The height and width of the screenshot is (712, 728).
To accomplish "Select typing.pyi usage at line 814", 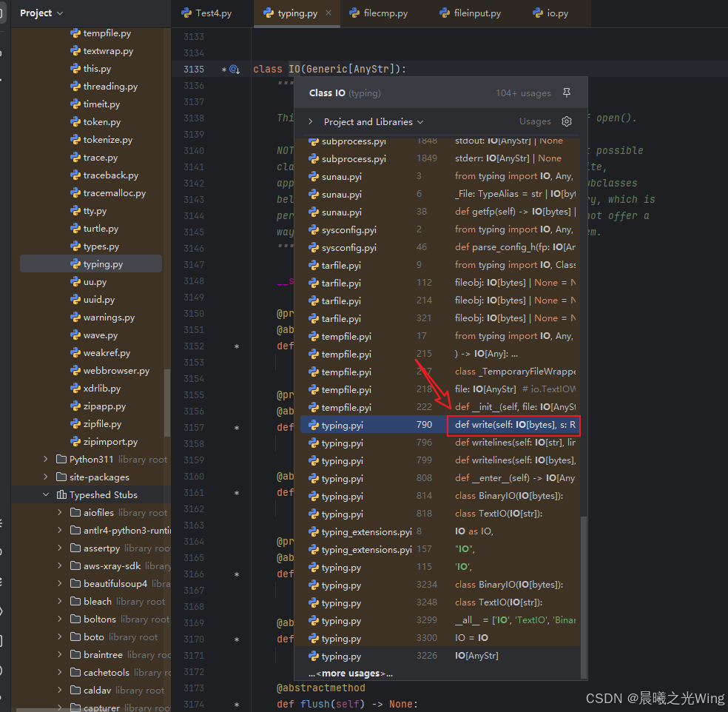I will [440, 496].
